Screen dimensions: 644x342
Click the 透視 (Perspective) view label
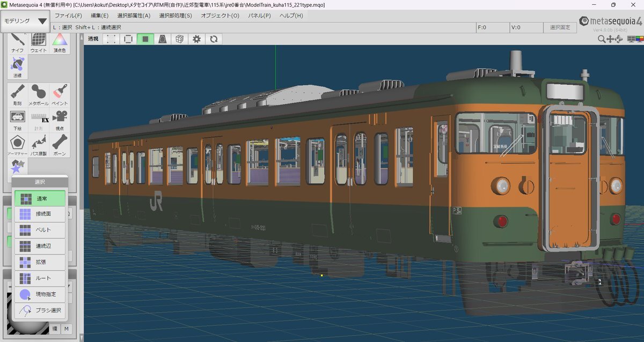click(93, 39)
